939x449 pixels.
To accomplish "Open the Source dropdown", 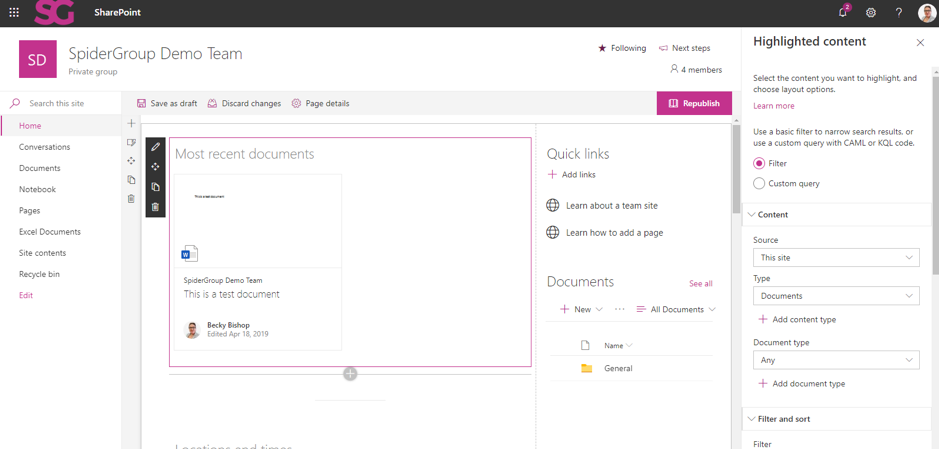I will pos(836,258).
